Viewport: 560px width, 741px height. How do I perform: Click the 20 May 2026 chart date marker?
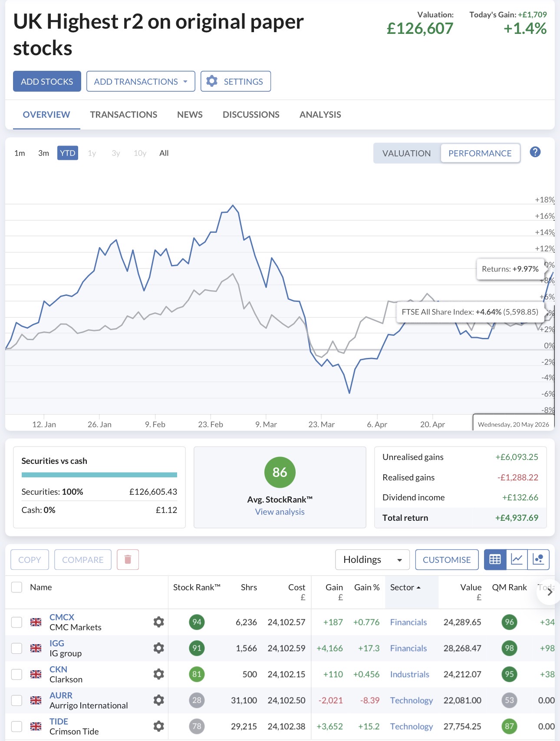(x=513, y=422)
